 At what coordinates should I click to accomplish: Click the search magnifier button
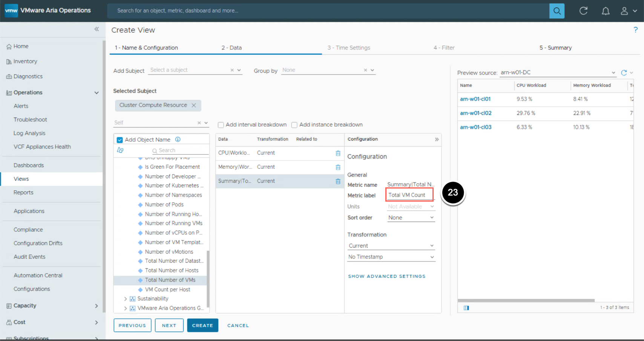[557, 11]
